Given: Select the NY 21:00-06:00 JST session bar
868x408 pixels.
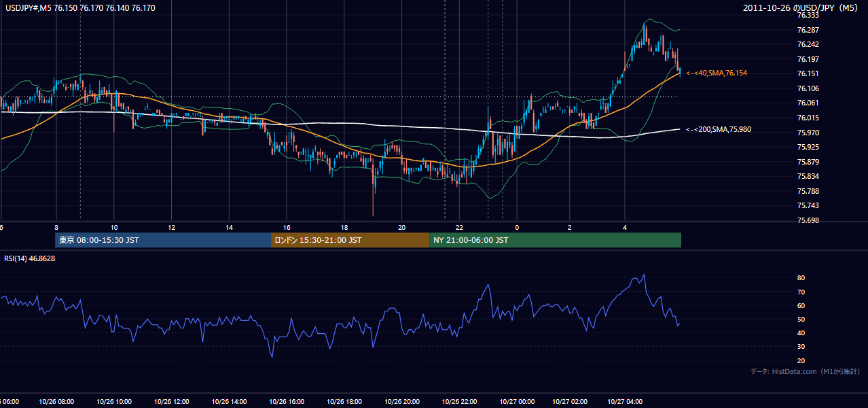Looking at the screenshot, I should point(555,240).
